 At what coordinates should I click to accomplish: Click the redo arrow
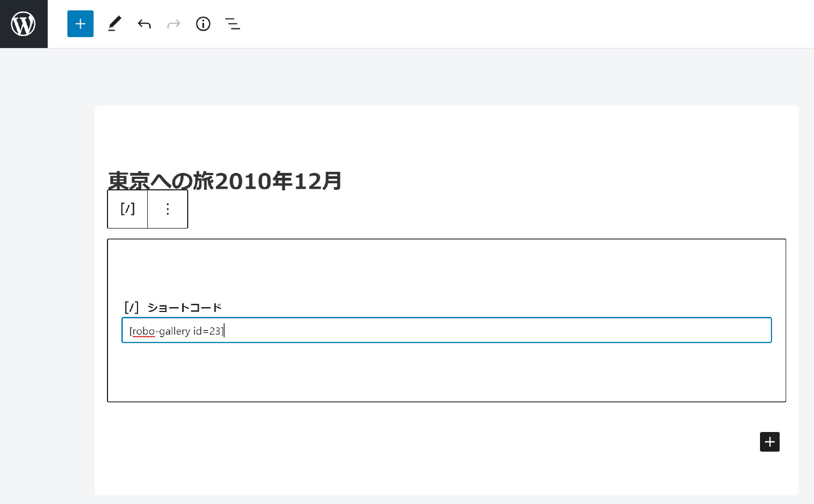(173, 24)
